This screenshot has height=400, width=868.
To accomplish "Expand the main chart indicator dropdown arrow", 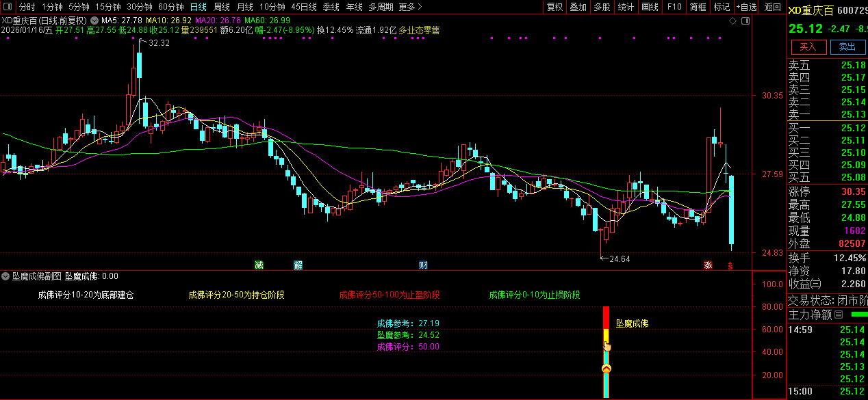I will (94, 21).
